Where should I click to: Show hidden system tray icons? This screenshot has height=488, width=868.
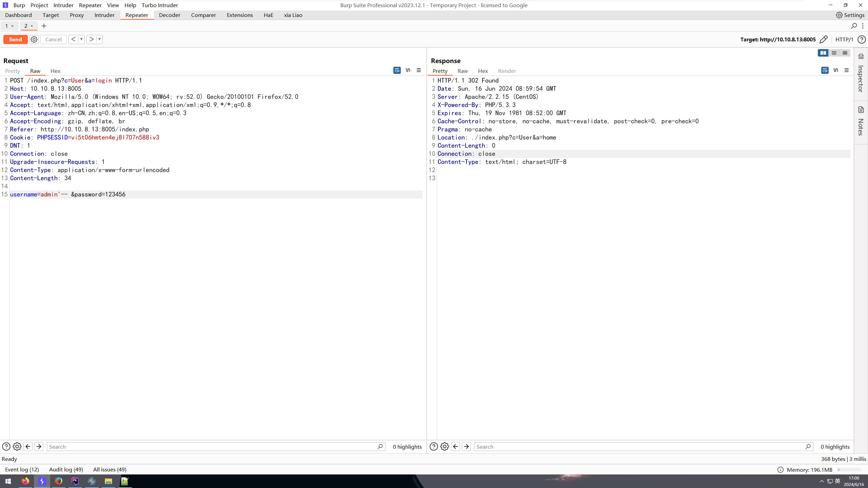coord(822,481)
